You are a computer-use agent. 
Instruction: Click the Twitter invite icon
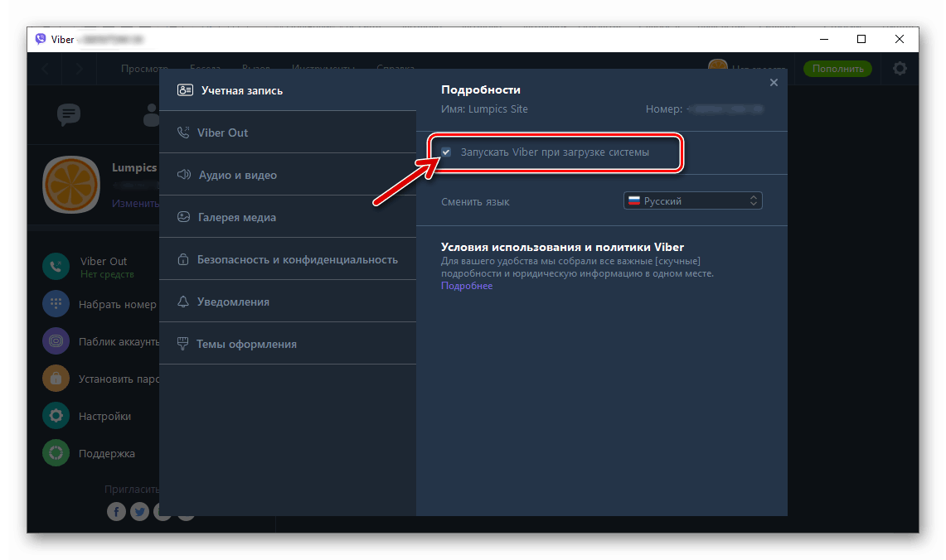139,512
